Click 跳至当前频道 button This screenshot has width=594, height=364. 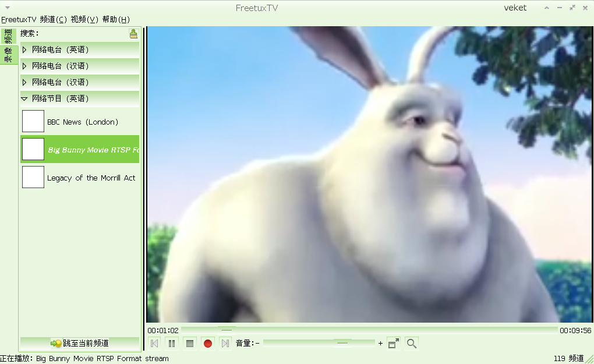click(80, 343)
